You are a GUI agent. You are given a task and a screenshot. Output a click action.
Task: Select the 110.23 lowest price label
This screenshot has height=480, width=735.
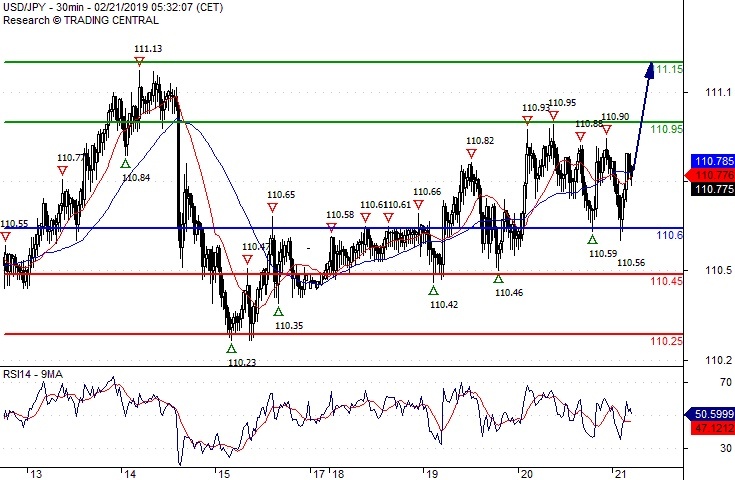pos(242,362)
